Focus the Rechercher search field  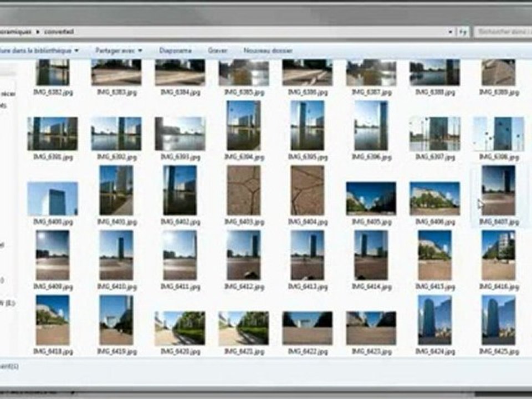[x=504, y=32]
